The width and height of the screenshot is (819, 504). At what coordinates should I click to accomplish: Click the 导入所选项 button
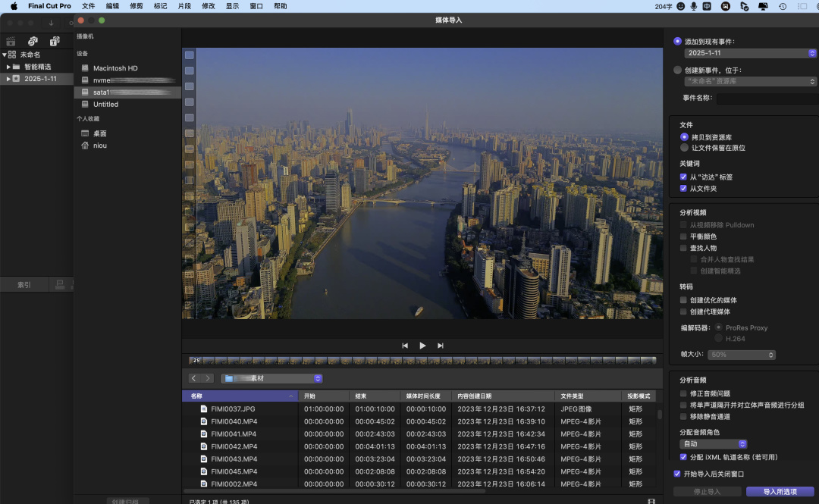click(x=780, y=492)
